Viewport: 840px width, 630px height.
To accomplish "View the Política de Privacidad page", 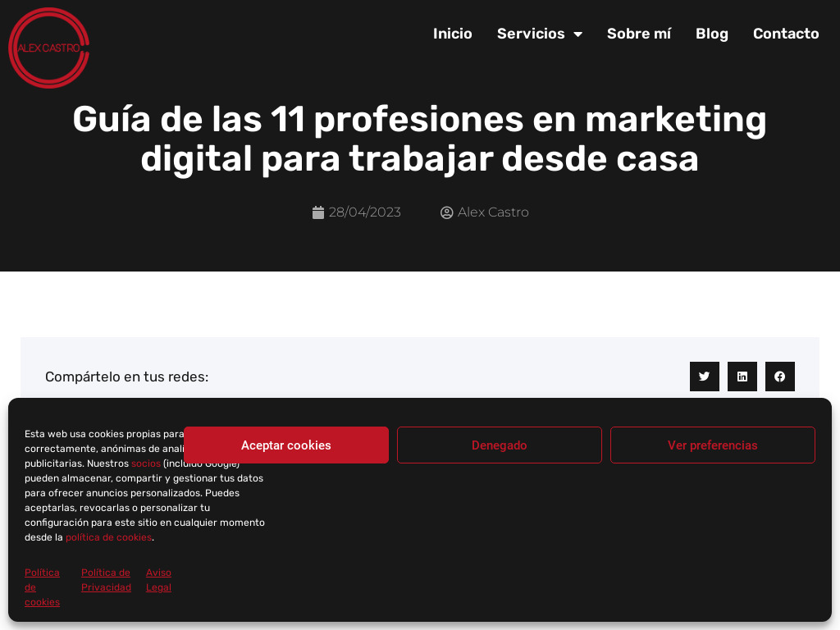I will tap(105, 580).
